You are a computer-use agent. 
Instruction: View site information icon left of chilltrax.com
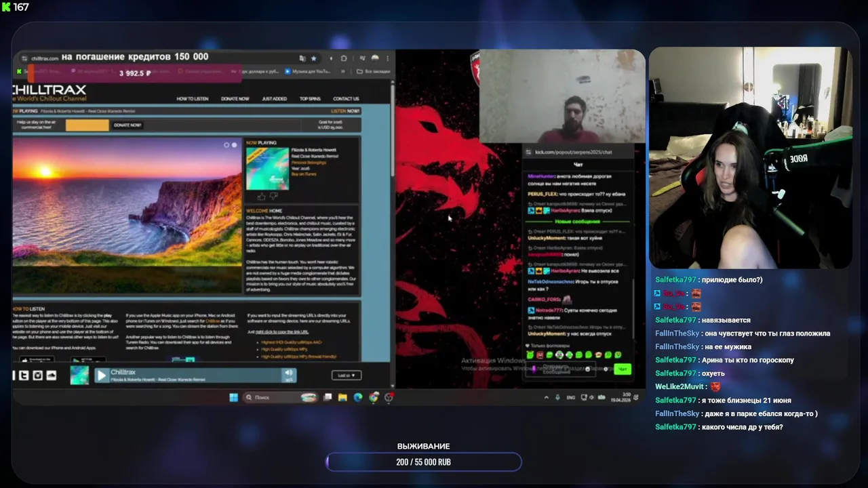[24, 58]
